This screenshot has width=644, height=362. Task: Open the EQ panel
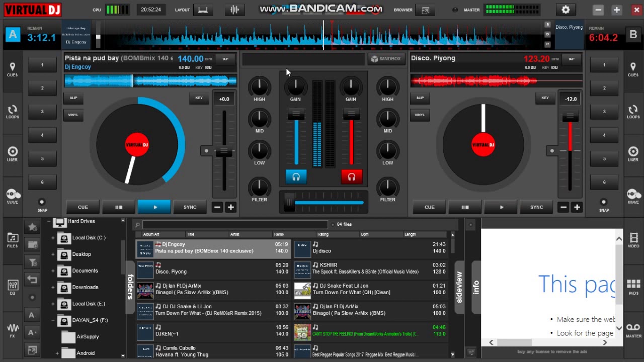coord(12,287)
